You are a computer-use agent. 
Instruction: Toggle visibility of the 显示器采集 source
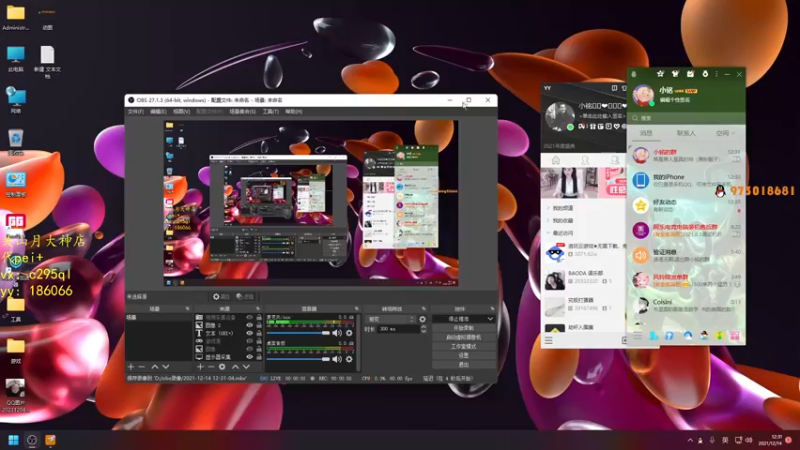[249, 357]
